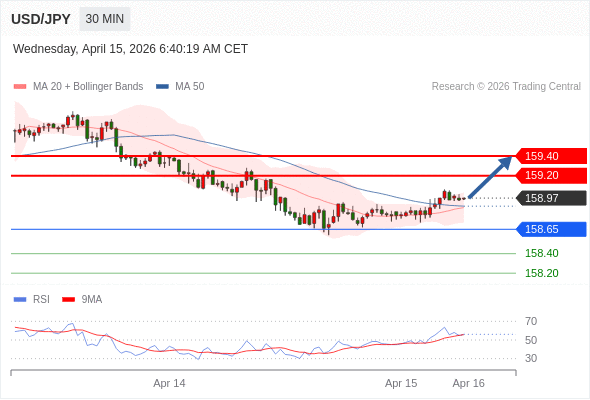Click the MA 20 + Bollinger Bands legend text
Screen dimensions: 590x400
coord(88,87)
